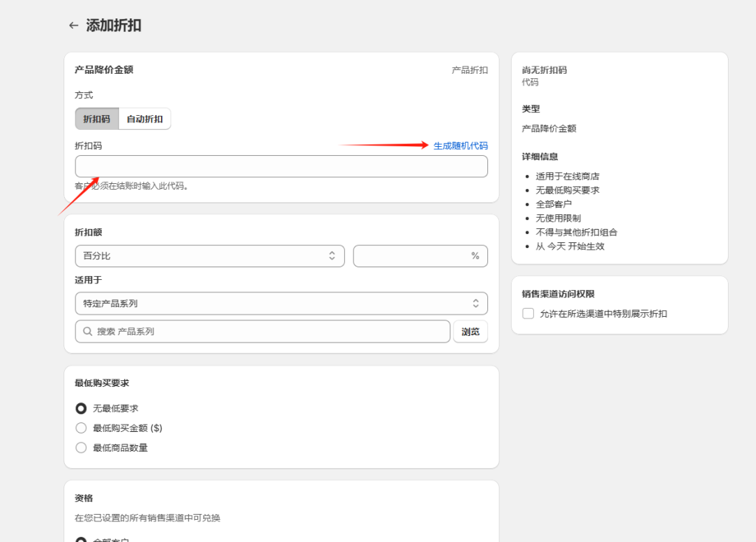Click the back arrow next to 添加折扣

coord(73,25)
